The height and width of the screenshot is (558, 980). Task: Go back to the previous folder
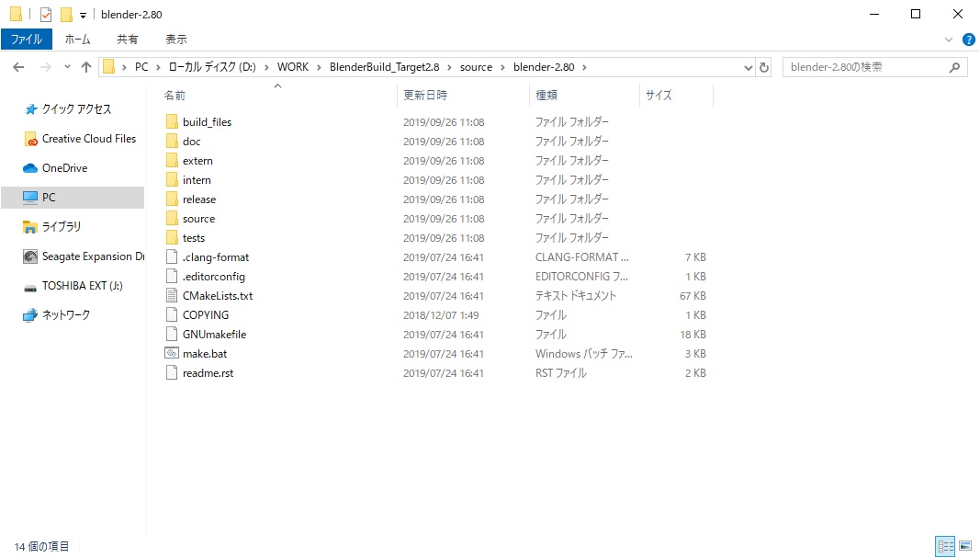click(18, 67)
